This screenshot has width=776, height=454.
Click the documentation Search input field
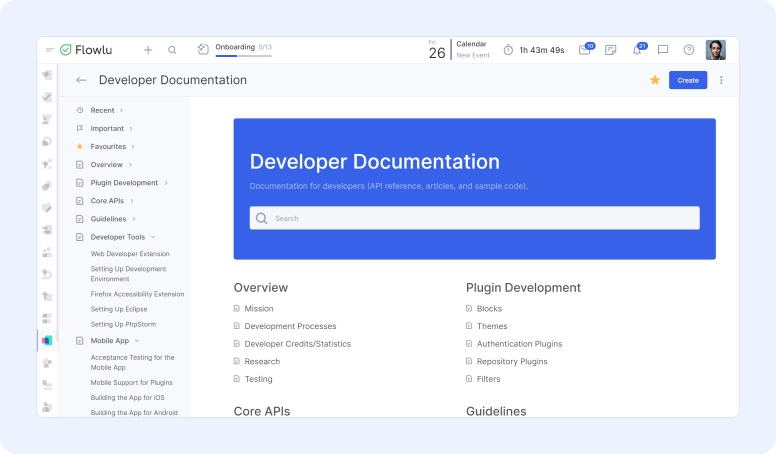(x=475, y=218)
